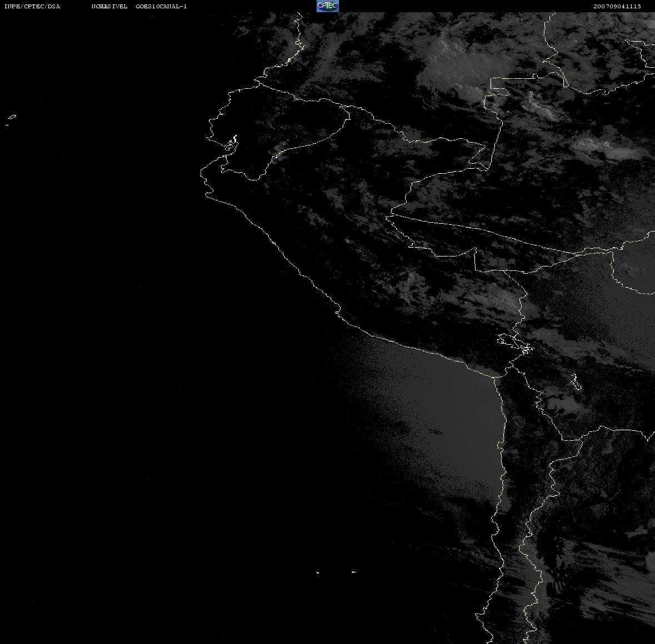Click the GOES10CANAL-1 label
This screenshot has height=644, width=655.
pos(161,6)
